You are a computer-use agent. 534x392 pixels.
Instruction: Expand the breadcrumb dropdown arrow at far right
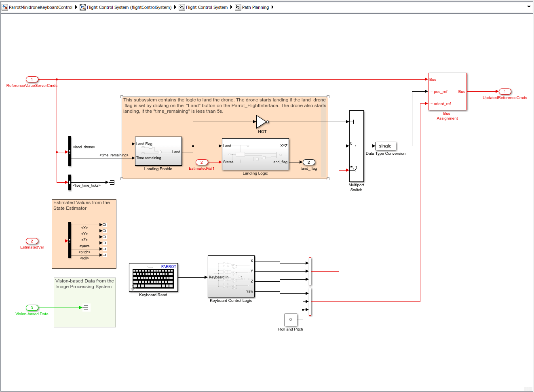[x=528, y=7]
